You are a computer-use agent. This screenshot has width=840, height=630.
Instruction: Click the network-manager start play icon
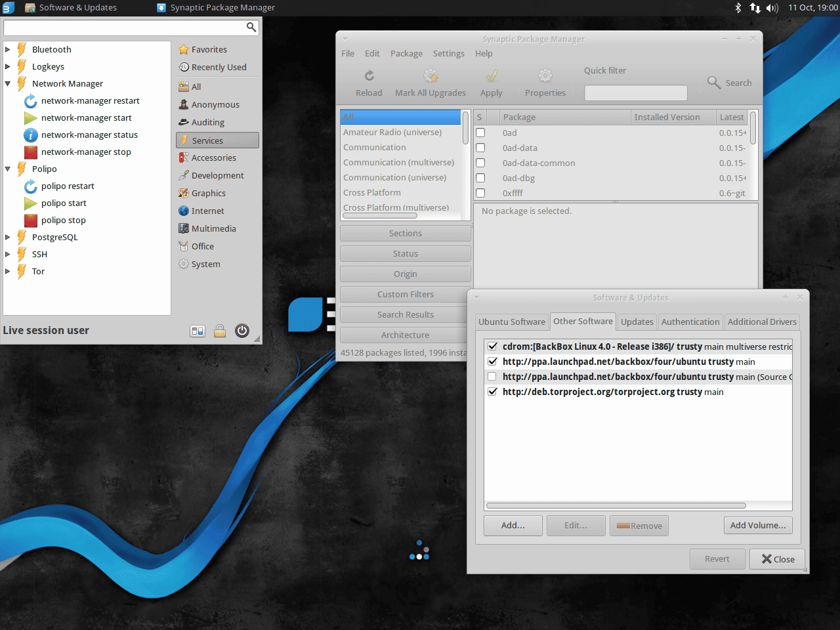[30, 118]
